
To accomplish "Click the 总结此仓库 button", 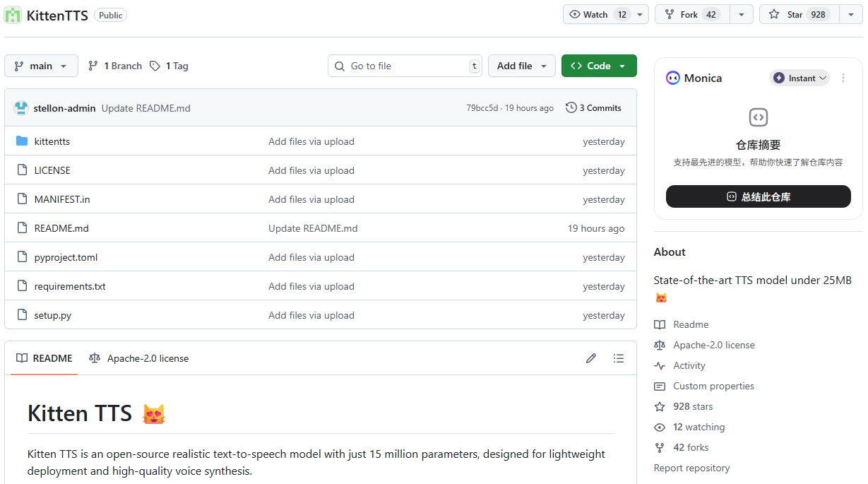I will tap(759, 196).
